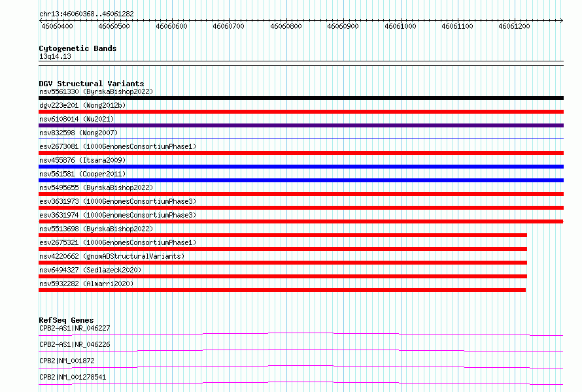
Task: Select variant label nsv5495655 (ByrskaBishop2022)
Action: pyautogui.click(x=96, y=188)
